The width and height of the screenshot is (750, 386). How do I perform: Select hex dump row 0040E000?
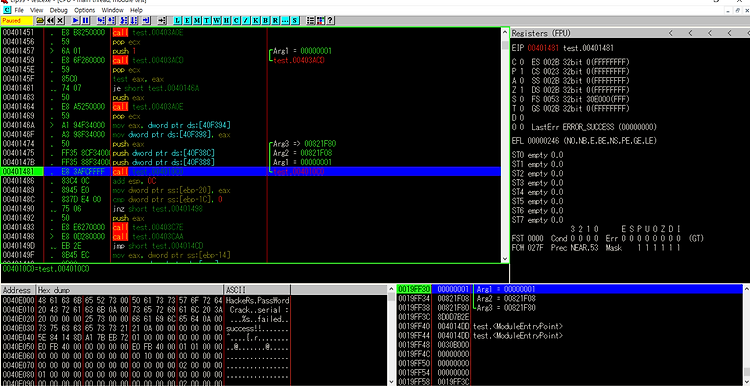point(145,300)
